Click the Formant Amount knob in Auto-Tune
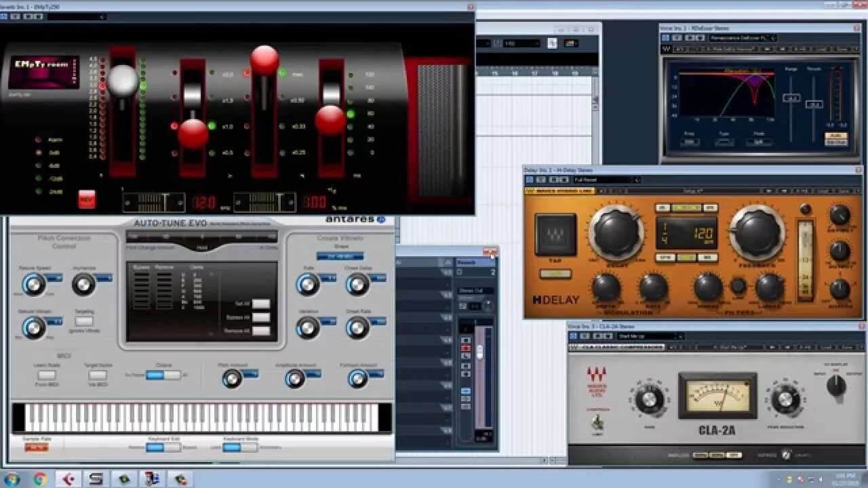 pos(357,378)
